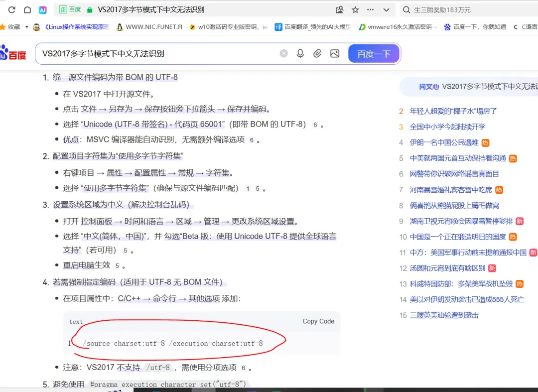Image resolution: width=538 pixels, height=392 pixels.
Task: Open hot topic 俩喜鹊从熊猫屁股上薅毛做窝
Action: 454,205
